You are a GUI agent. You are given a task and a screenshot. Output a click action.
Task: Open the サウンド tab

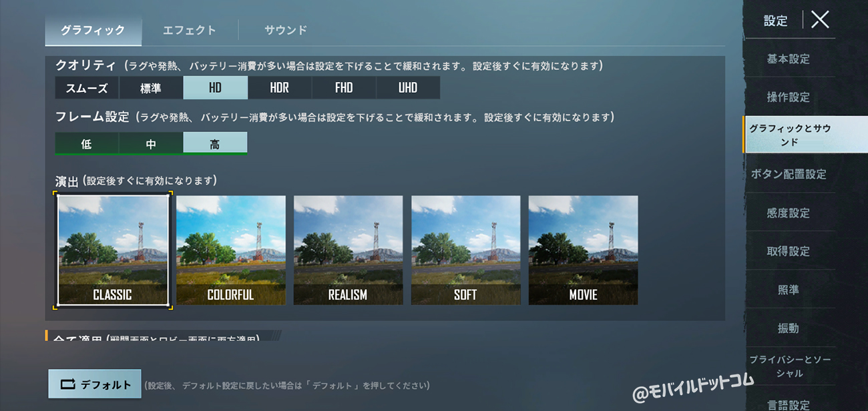point(286,30)
